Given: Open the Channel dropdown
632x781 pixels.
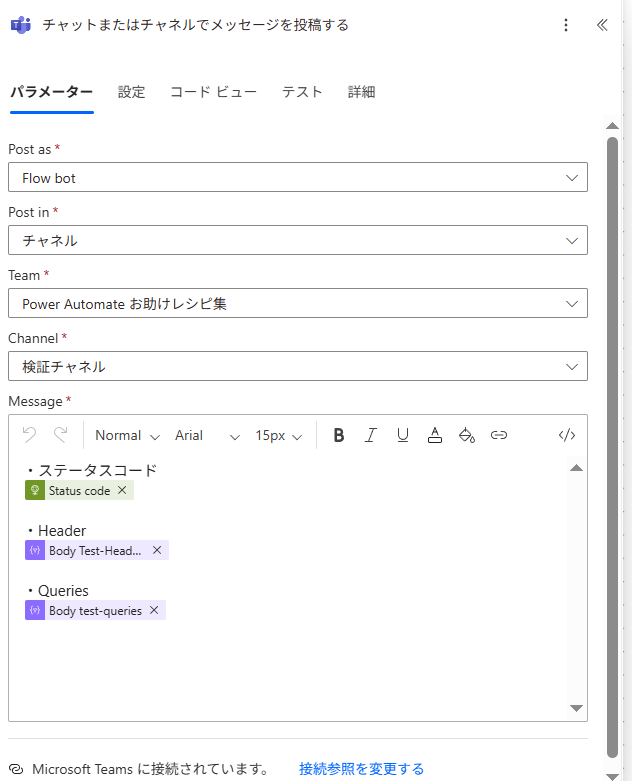Looking at the screenshot, I should tap(298, 366).
